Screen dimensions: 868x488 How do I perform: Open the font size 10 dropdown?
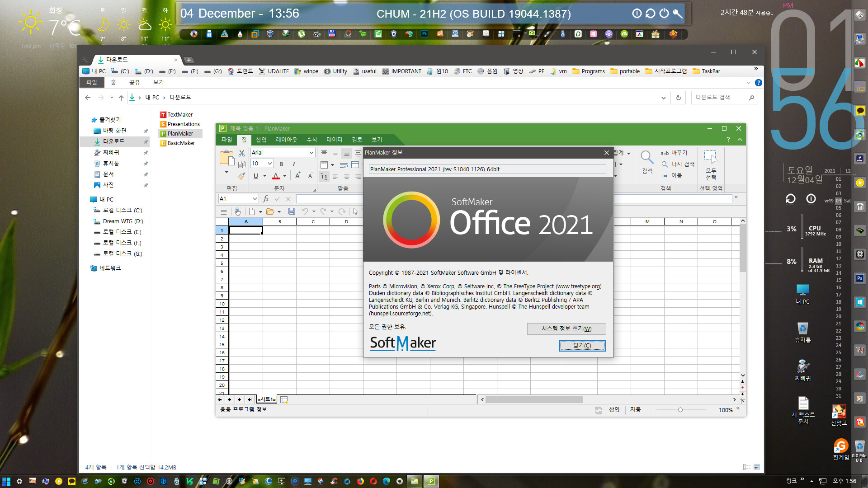coord(270,164)
